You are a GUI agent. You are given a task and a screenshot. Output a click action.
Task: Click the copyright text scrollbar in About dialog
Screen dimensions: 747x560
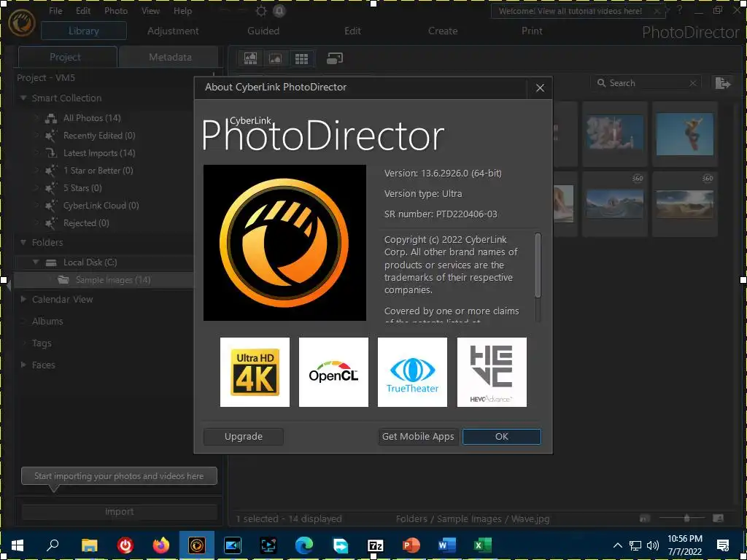(x=538, y=265)
